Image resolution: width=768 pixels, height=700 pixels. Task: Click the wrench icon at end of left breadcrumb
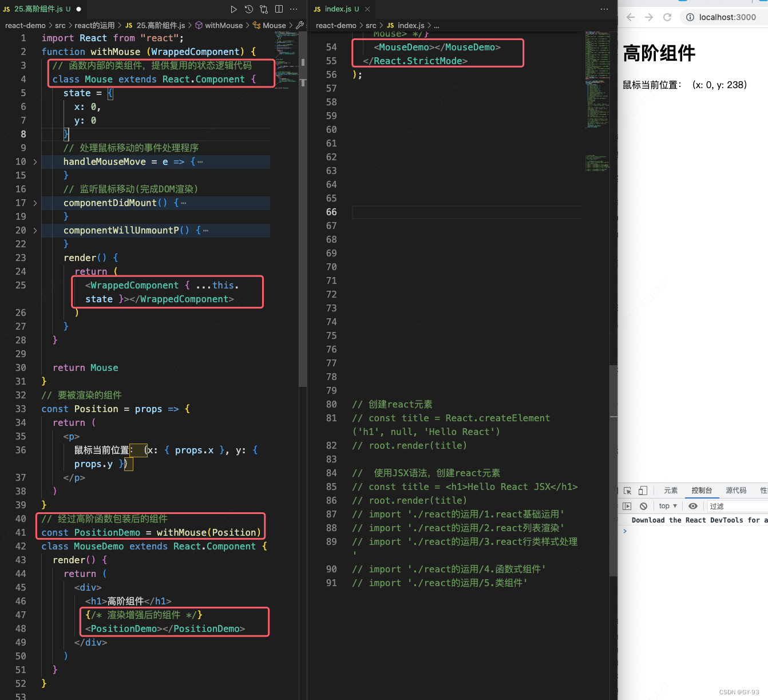pyautogui.click(x=299, y=25)
